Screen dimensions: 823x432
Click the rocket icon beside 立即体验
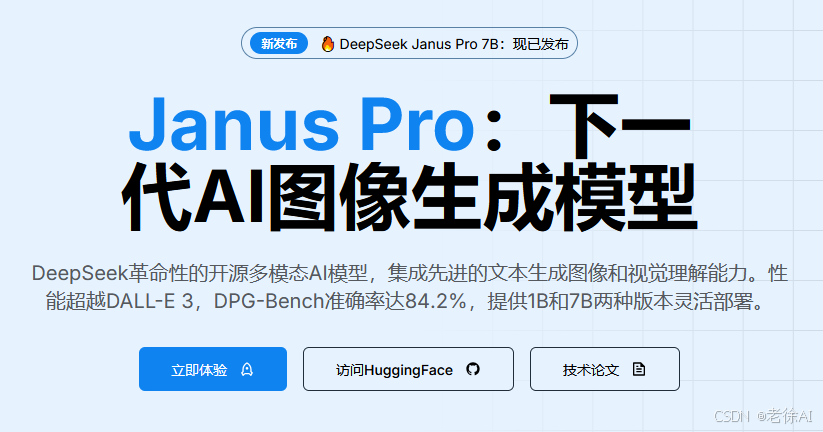(247, 370)
